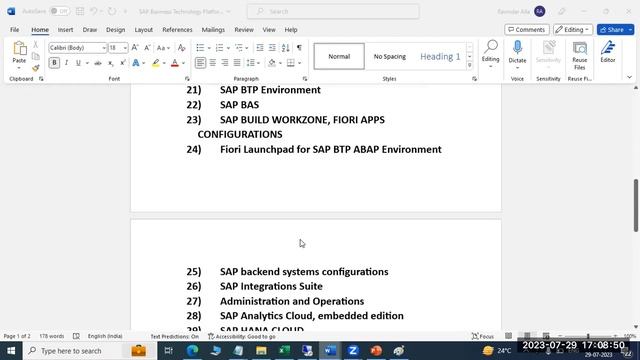
Task: Open the Editing mode dropdown
Action: 573,30
